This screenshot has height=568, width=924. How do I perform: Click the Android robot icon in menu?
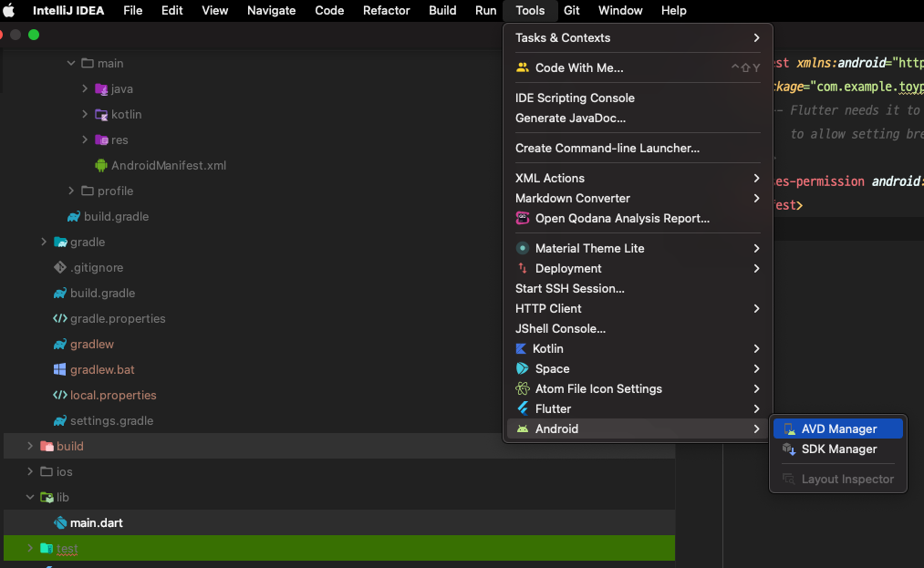click(x=522, y=429)
